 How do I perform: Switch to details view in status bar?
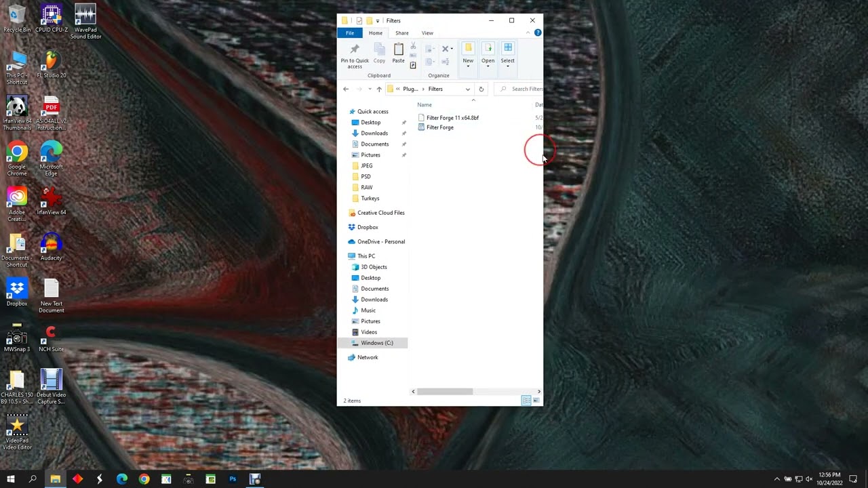(x=526, y=401)
